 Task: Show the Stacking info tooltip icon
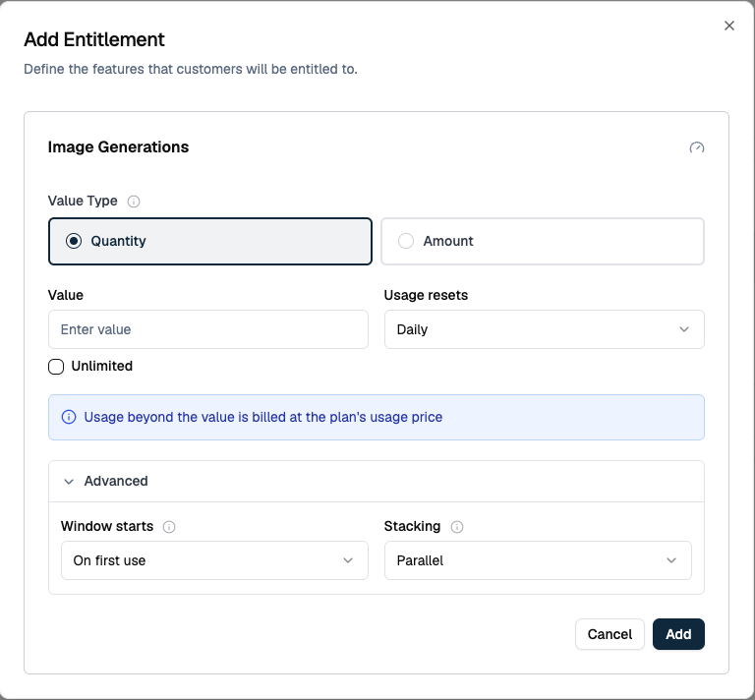click(x=457, y=527)
